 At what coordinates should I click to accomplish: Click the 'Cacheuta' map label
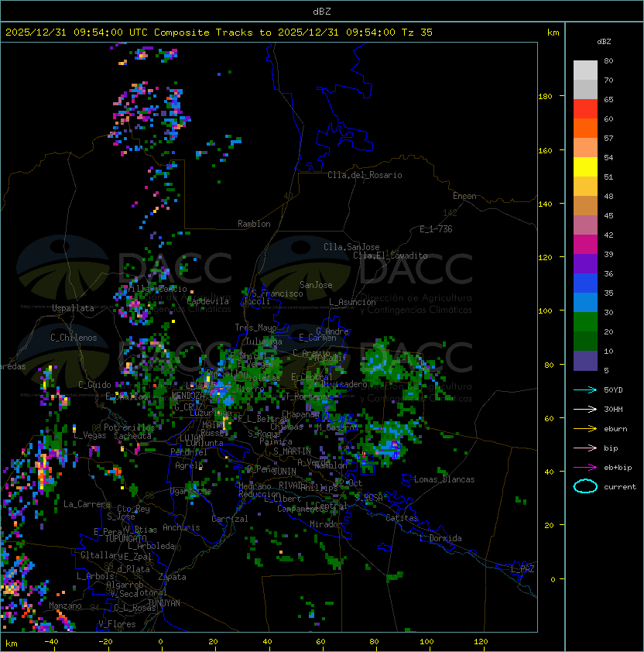pyautogui.click(x=132, y=436)
